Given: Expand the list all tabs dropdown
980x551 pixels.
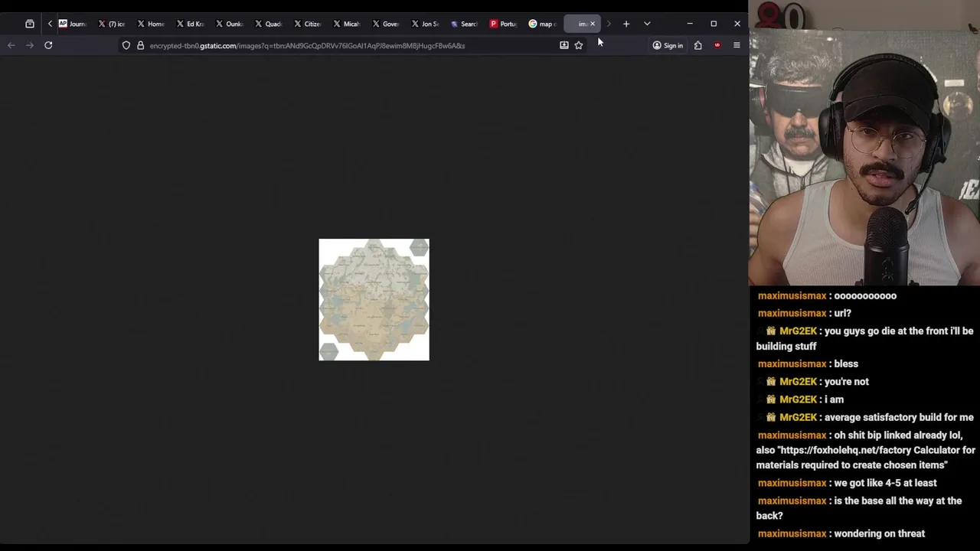Looking at the screenshot, I should click(647, 24).
